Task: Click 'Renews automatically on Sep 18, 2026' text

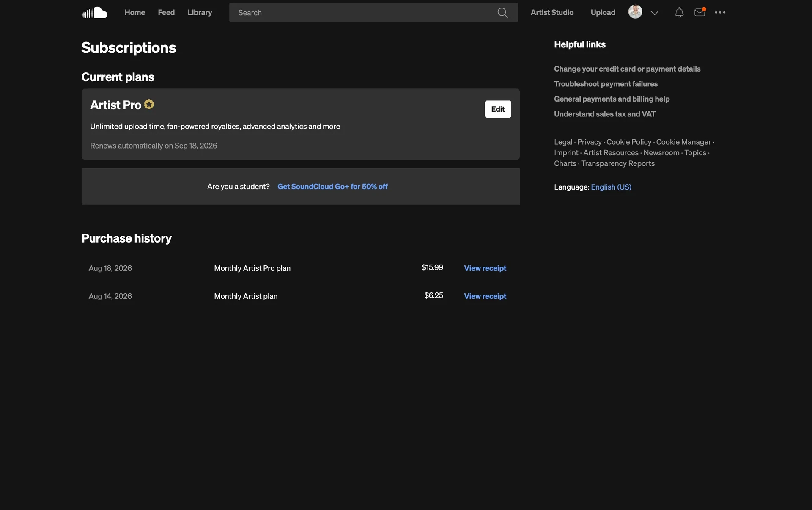Action: (154, 146)
